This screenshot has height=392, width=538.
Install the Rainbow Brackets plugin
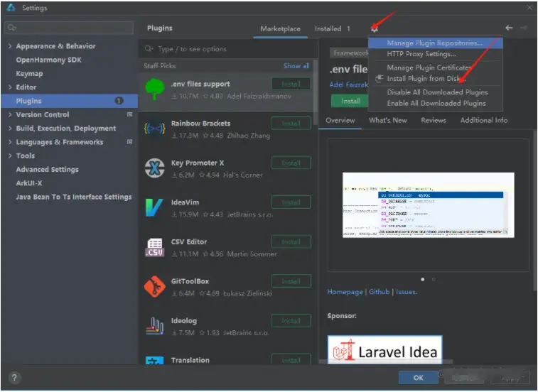point(291,124)
